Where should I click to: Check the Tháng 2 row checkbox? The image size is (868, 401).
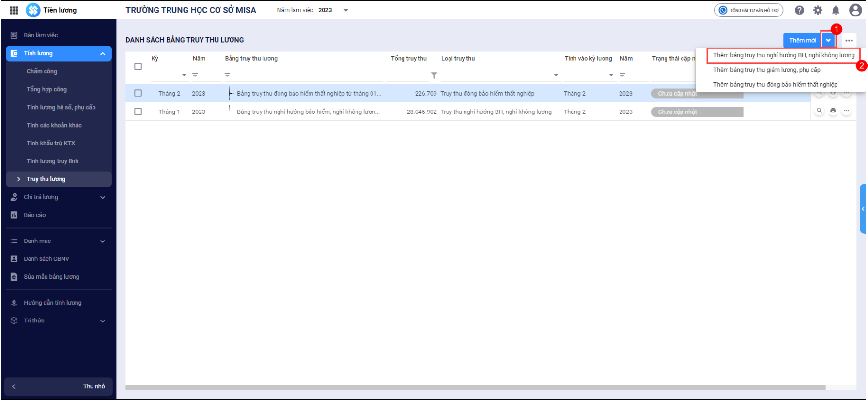pos(138,93)
